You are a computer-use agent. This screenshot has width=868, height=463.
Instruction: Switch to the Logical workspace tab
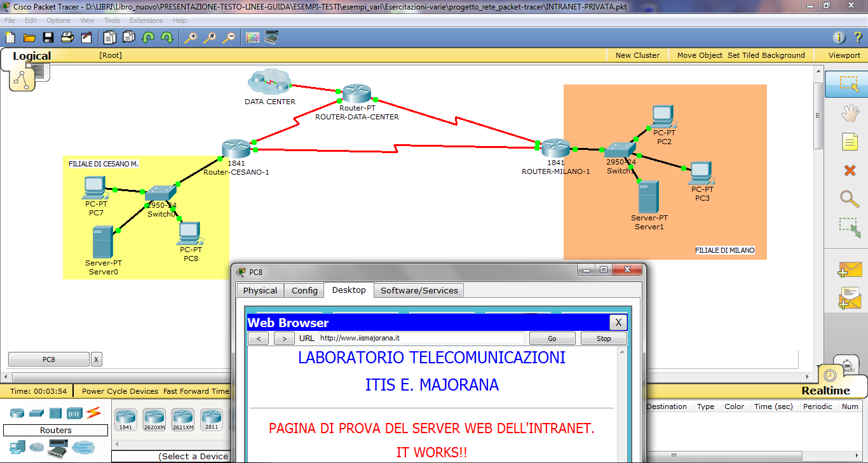[32, 56]
